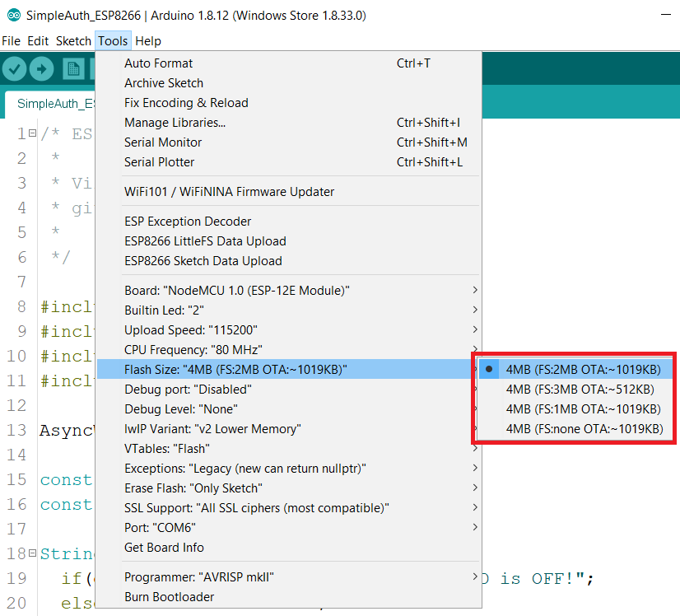Select 4MB (FS:1MB OTA:~1019KB) flash option

(x=575, y=409)
